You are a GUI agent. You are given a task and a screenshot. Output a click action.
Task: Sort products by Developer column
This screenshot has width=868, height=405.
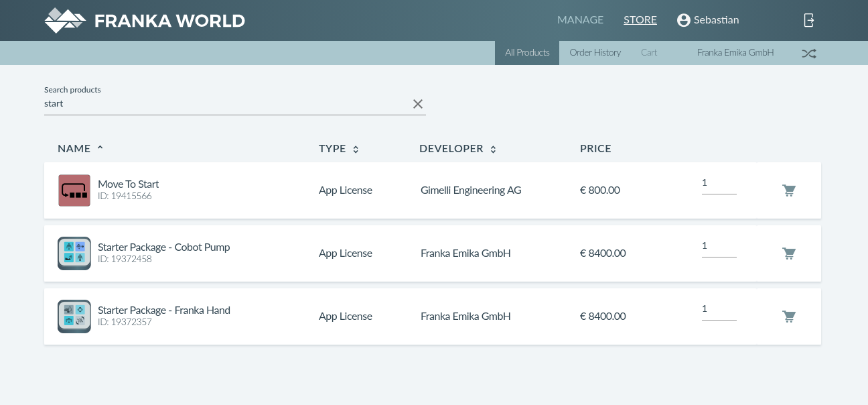coord(458,149)
